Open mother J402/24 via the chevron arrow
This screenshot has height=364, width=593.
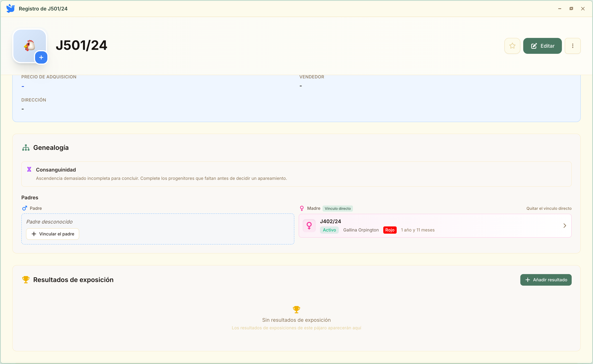[565, 226]
